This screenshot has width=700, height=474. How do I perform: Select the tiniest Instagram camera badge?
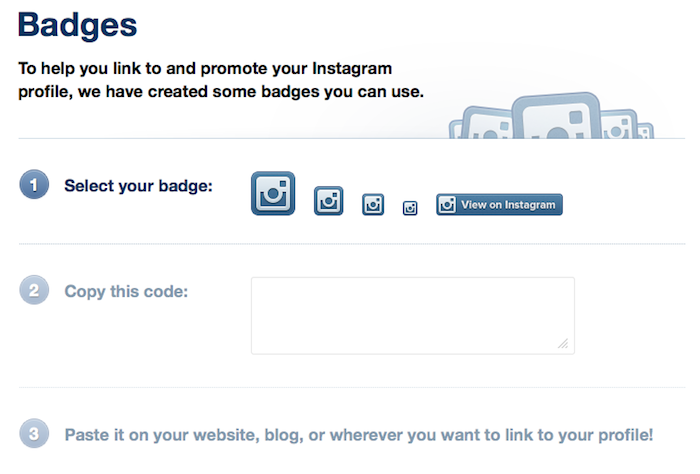point(410,208)
